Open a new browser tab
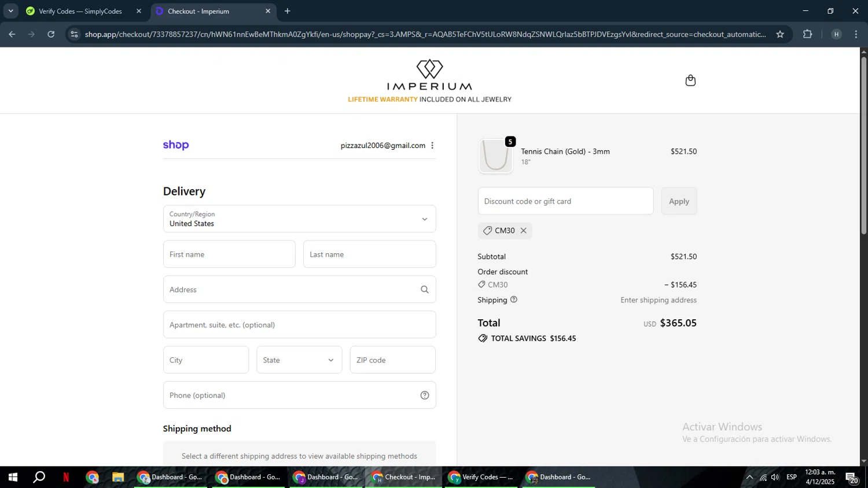This screenshot has width=868, height=488. pos(288,11)
